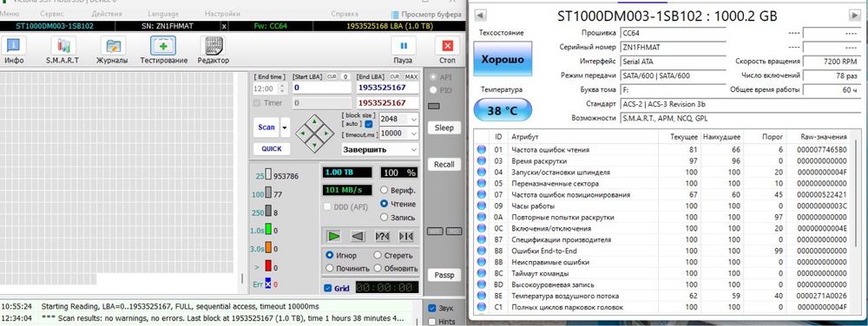
Task: Click the CUR button next to Start LBA
Action: click(x=332, y=77)
